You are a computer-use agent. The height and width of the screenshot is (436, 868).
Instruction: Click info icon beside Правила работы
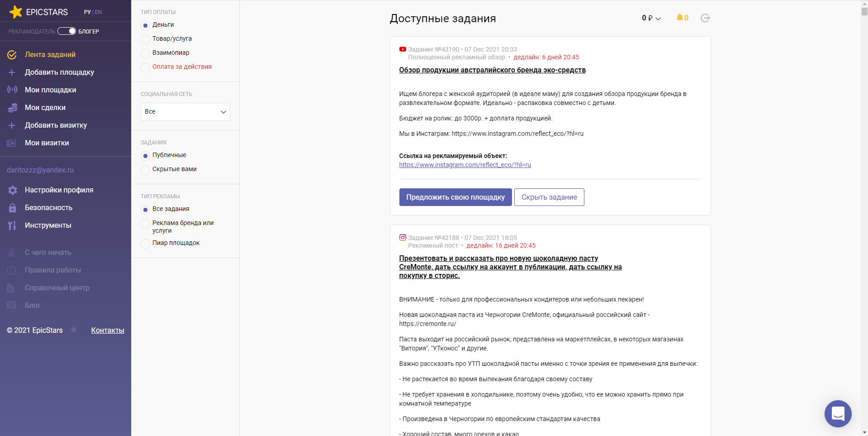coord(12,270)
